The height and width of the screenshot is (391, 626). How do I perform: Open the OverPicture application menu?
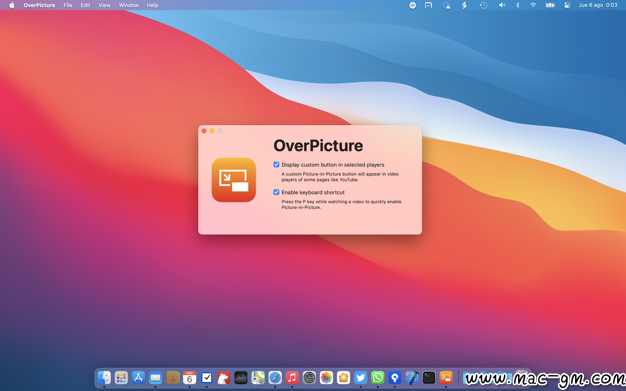[x=39, y=5]
